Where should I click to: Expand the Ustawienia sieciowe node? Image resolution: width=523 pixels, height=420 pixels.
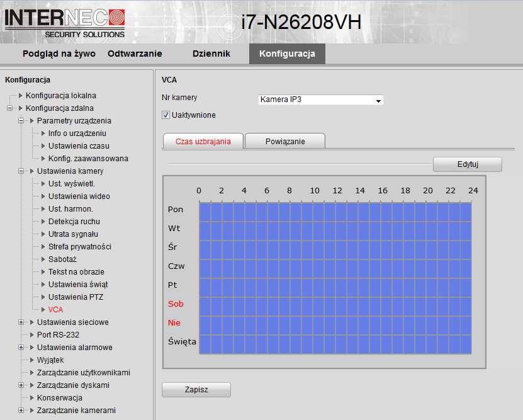coord(21,322)
